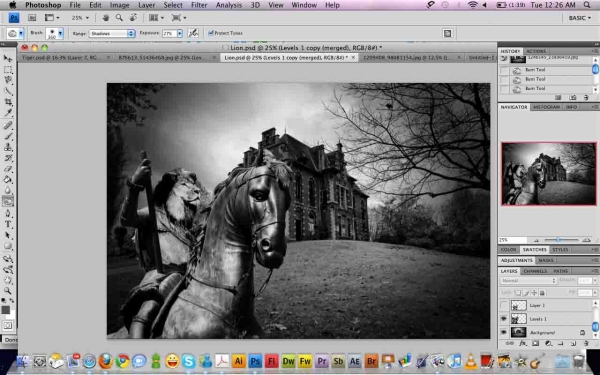600x375 pixels.
Task: Open the Layer menu
Action: 147,5
